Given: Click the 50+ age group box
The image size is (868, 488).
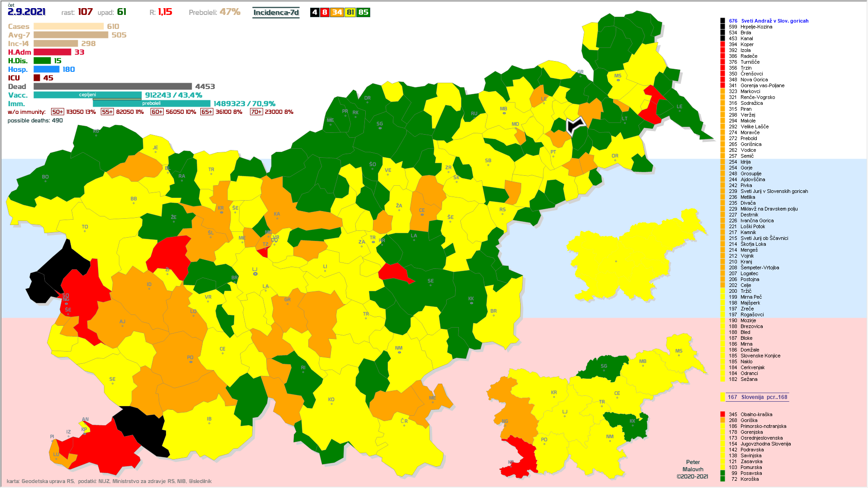Looking at the screenshot, I should click(57, 112).
